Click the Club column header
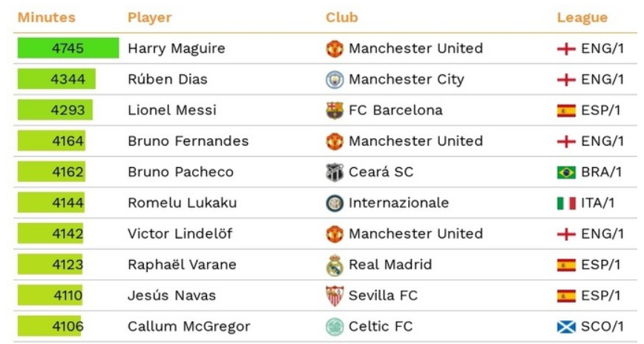 (342, 17)
